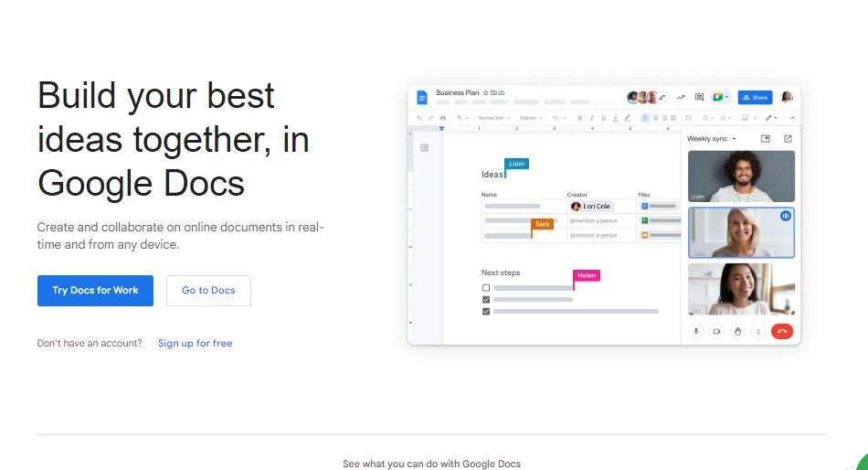The width and height of the screenshot is (868, 470).
Task: Click the Ideas heading in document
Action: (x=492, y=175)
